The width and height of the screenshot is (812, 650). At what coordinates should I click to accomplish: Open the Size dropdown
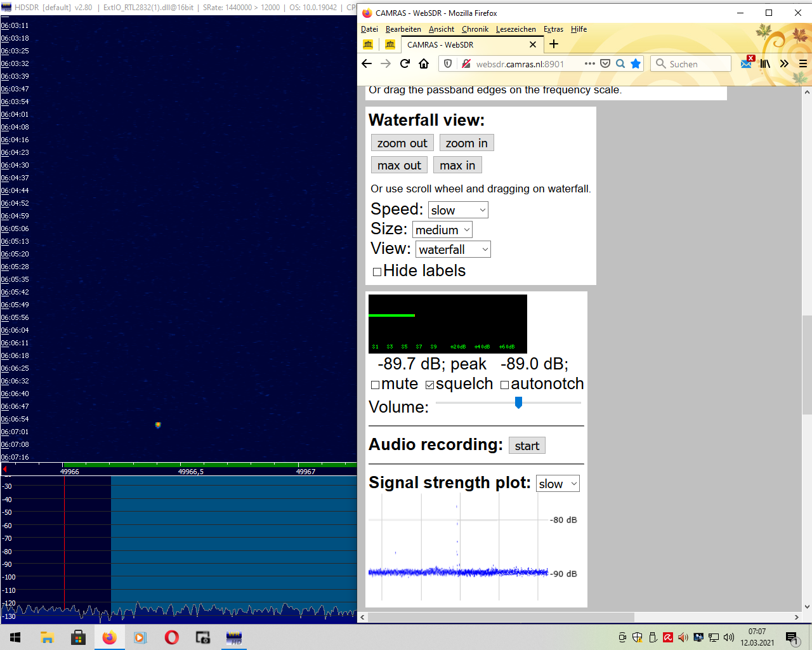(x=442, y=230)
